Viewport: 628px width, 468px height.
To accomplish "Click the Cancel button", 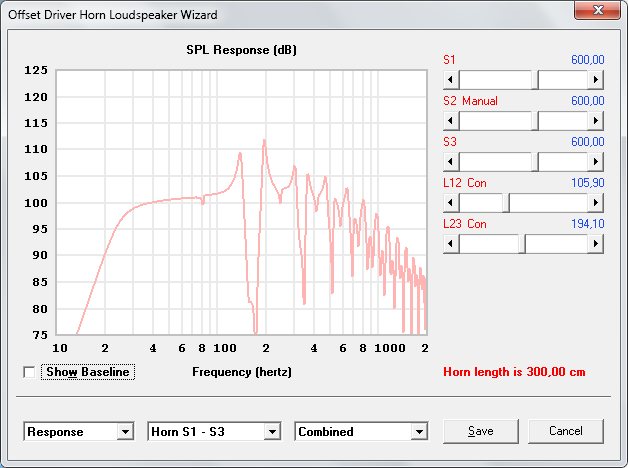I will pyautogui.click(x=566, y=431).
